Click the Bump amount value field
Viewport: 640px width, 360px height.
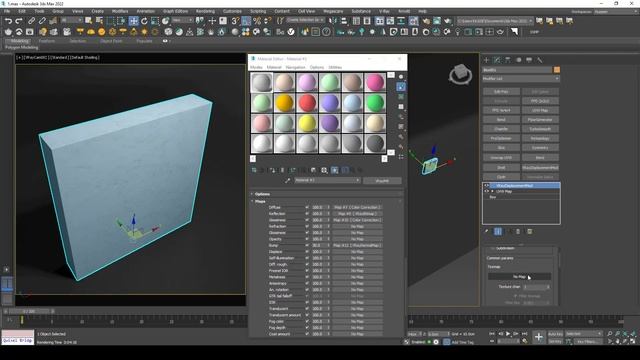(318, 245)
